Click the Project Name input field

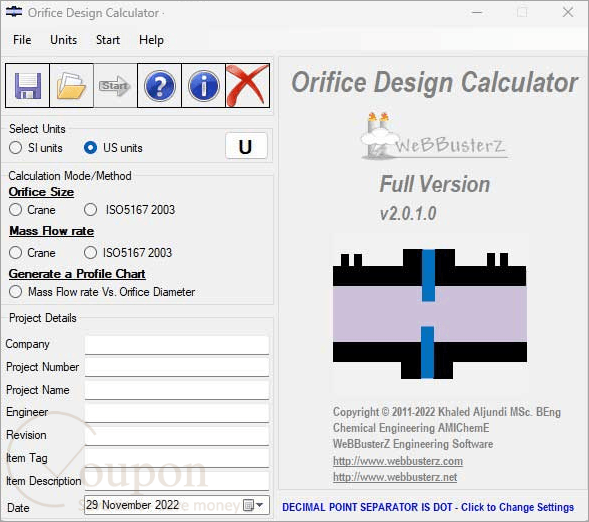coord(177,390)
